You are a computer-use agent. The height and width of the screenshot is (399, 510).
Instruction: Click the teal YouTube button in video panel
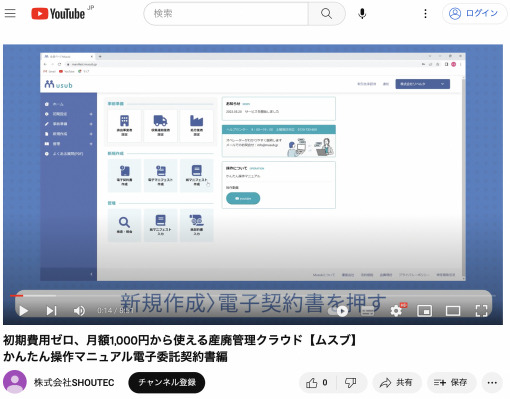(243, 198)
